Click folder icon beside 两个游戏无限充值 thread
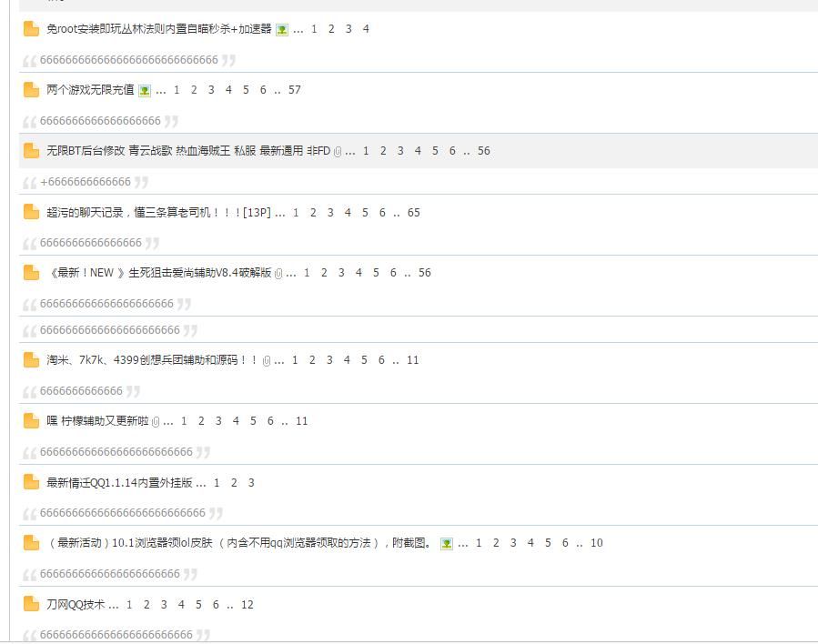 click(31, 90)
